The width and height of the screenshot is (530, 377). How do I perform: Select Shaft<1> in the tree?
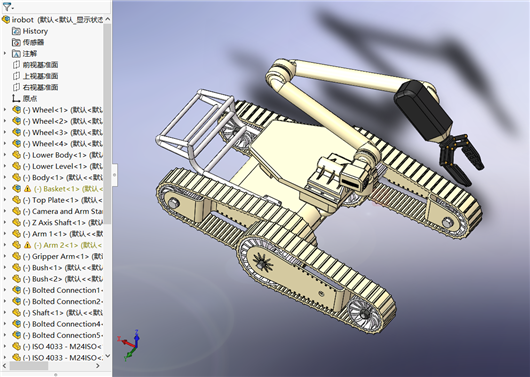(x=57, y=313)
